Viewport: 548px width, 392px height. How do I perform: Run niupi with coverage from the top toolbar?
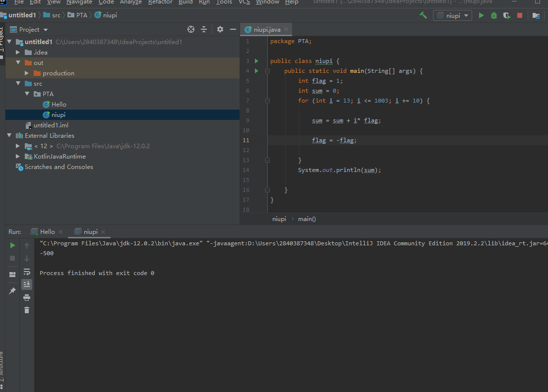tap(506, 15)
